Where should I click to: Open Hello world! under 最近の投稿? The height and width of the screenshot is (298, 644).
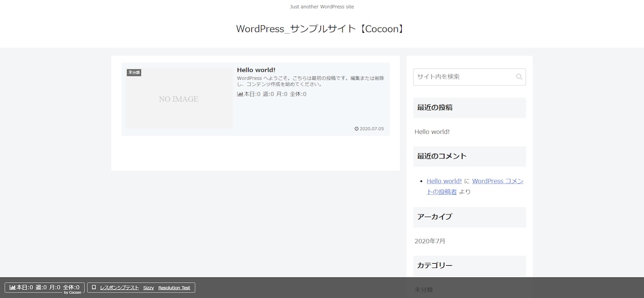[432, 132]
